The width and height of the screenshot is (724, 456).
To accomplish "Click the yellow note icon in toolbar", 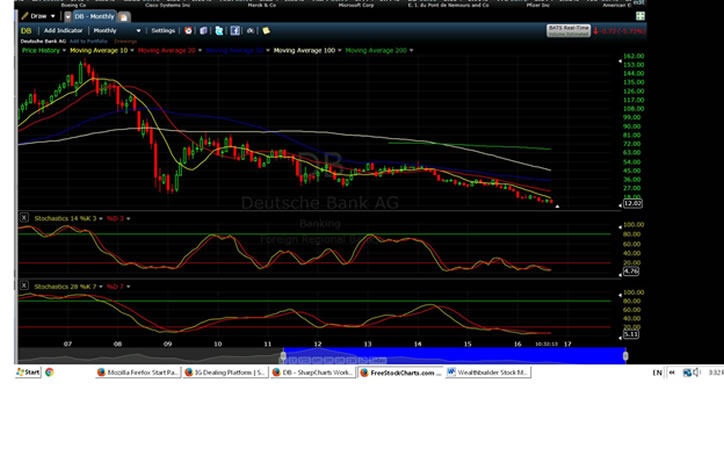I will point(266,31).
